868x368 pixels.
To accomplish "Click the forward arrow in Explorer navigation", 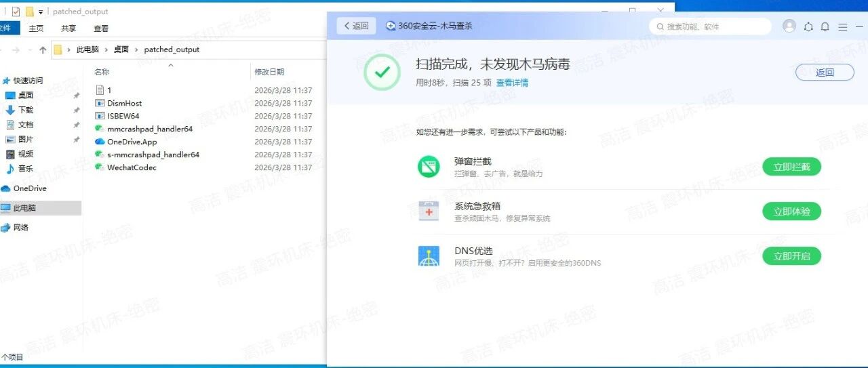I will click(16, 49).
